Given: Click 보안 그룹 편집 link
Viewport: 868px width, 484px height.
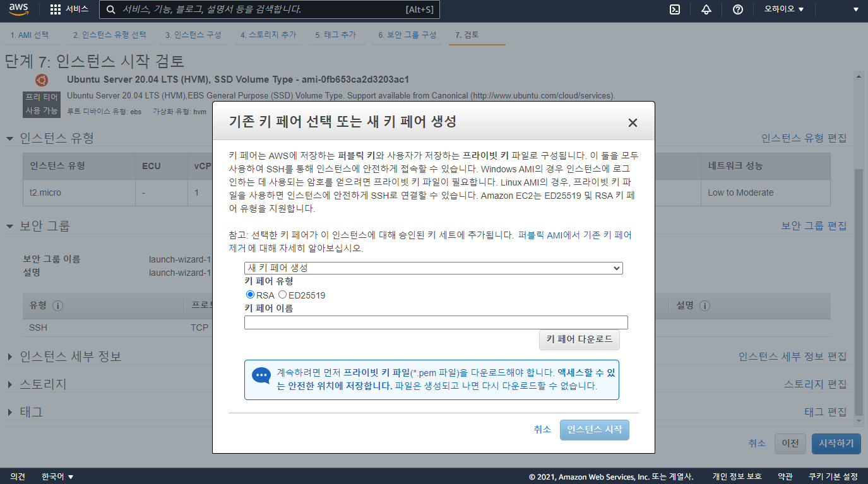Looking at the screenshot, I should 814,226.
